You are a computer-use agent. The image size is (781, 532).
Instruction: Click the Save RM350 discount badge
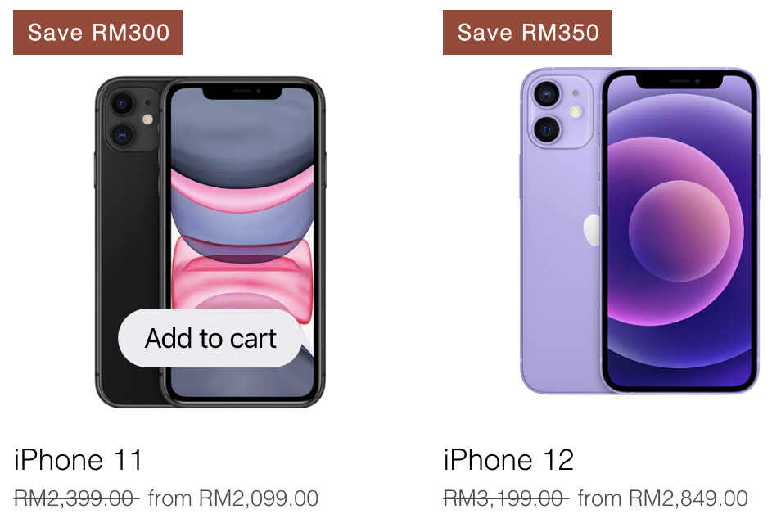[x=527, y=33]
